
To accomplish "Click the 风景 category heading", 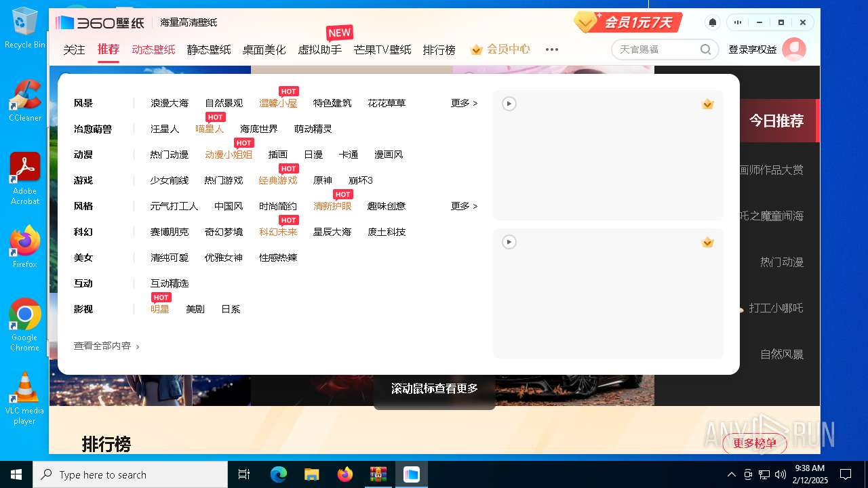I will 83,103.
